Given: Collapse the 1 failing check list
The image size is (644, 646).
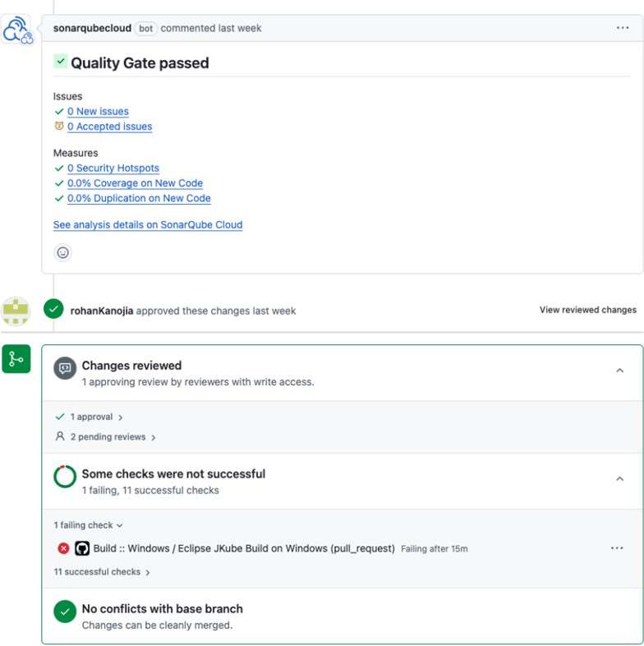Looking at the screenshot, I should (x=89, y=525).
